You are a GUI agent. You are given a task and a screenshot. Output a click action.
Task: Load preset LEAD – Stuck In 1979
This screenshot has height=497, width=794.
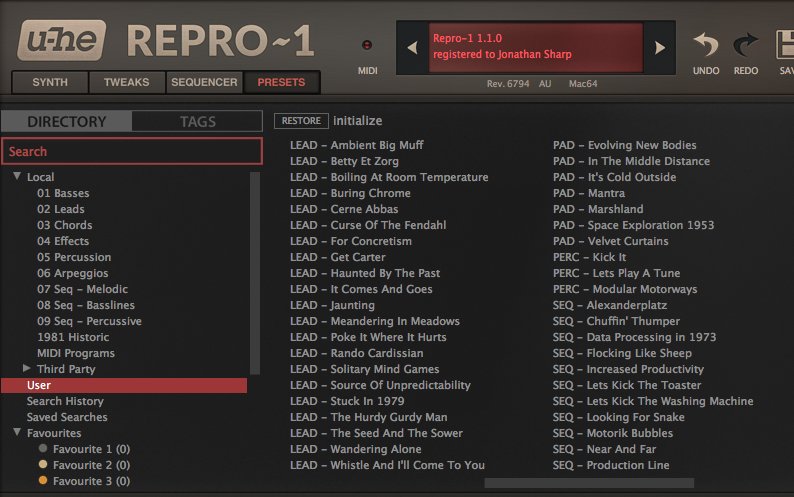(347, 401)
